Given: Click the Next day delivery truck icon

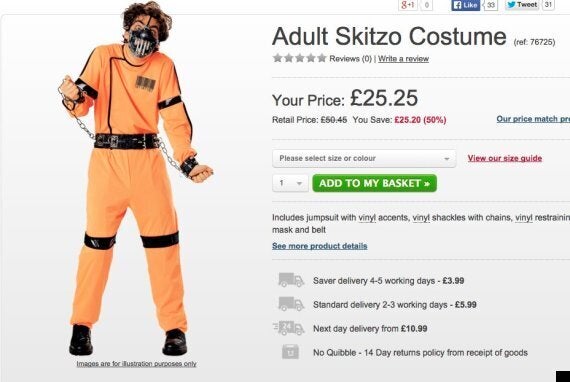Looking at the screenshot, I should click(x=289, y=328).
